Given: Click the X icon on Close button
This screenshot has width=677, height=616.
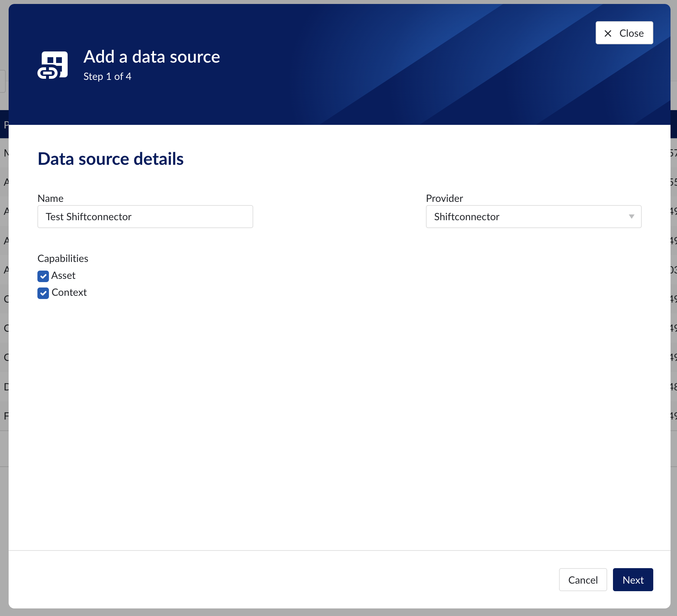Looking at the screenshot, I should point(608,33).
